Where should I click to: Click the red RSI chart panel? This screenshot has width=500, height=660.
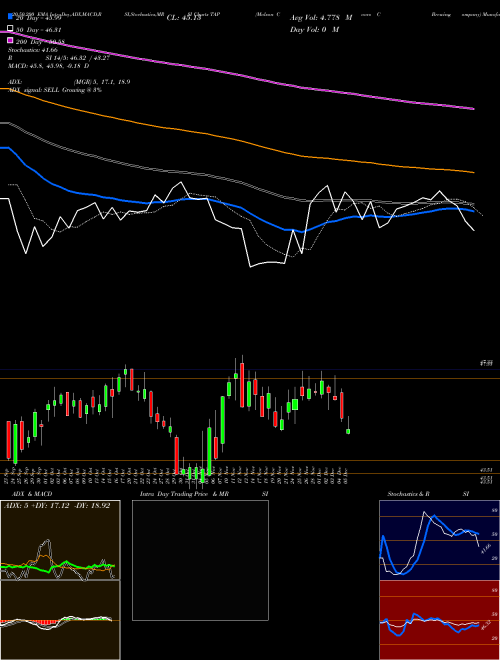[439, 620]
